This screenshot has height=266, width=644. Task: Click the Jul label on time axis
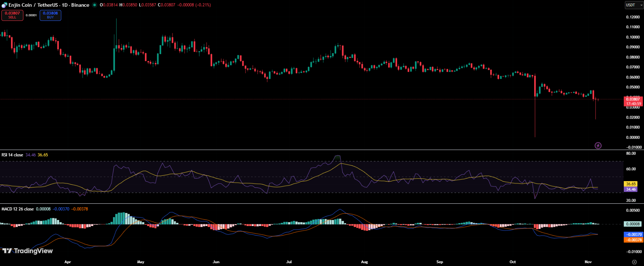(x=289, y=262)
